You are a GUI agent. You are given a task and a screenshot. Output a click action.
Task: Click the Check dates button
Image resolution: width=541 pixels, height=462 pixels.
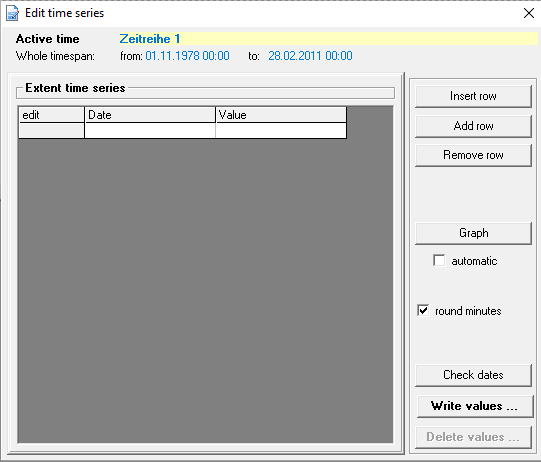(473, 375)
